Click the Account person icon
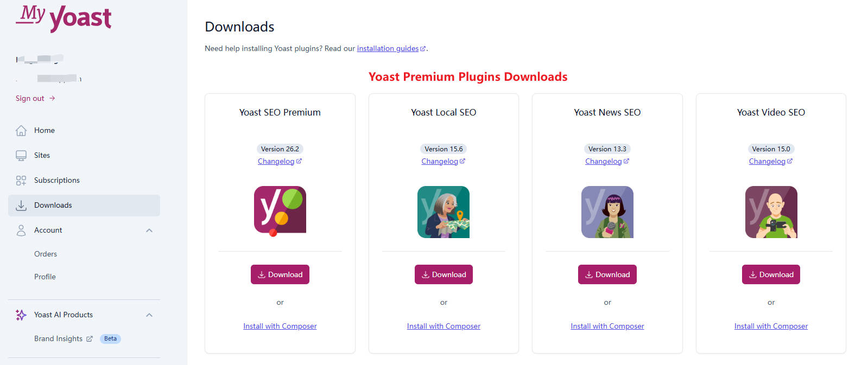The width and height of the screenshot is (868, 365). coord(21,230)
